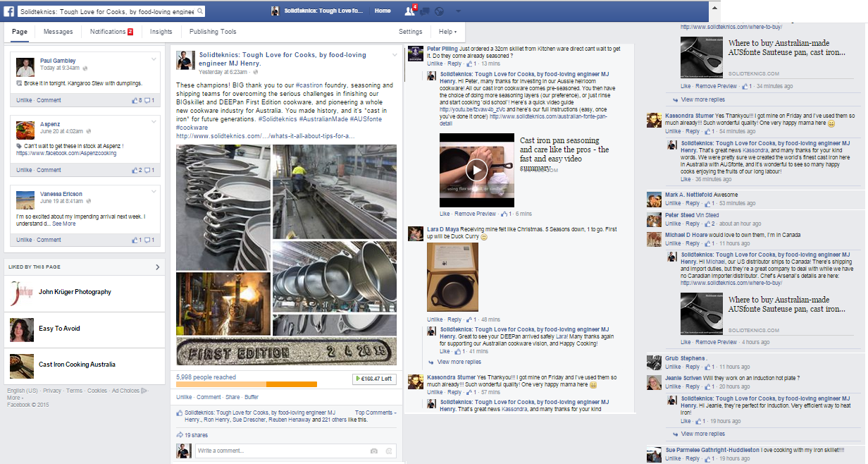The image size is (868, 464).
Task: Switch to the Page tab
Action: pyautogui.click(x=20, y=32)
